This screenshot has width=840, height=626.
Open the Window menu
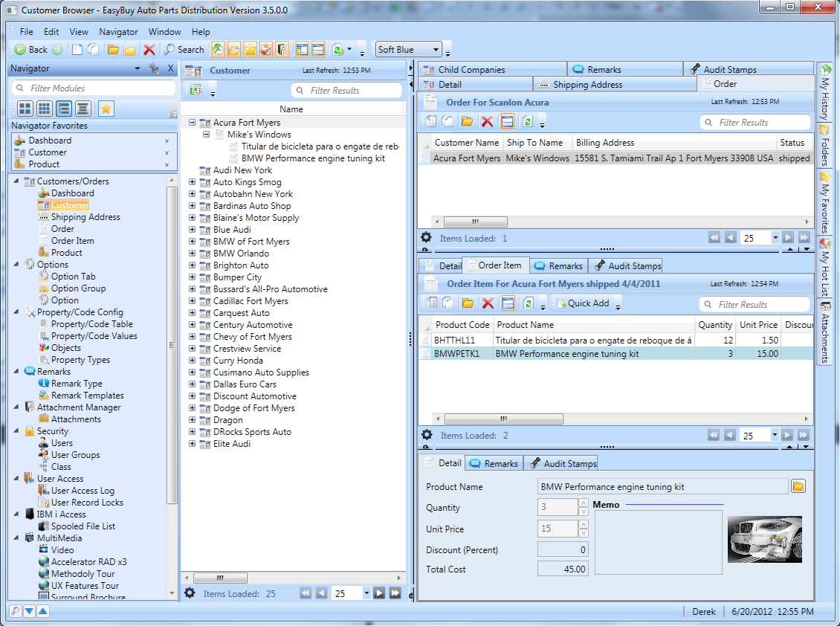point(164,32)
